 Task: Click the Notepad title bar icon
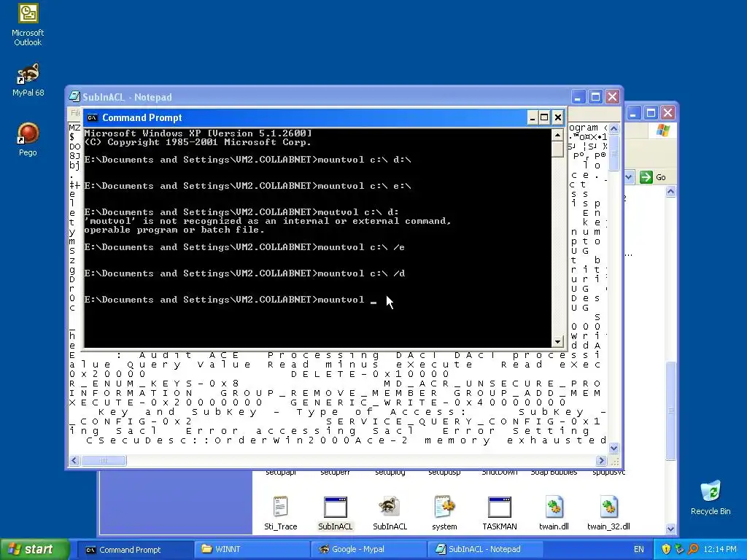(74, 97)
